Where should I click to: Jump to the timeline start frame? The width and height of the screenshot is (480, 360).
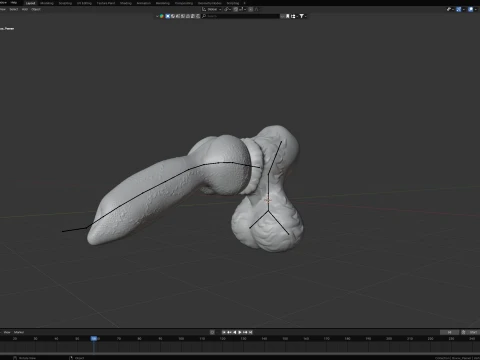(224, 332)
